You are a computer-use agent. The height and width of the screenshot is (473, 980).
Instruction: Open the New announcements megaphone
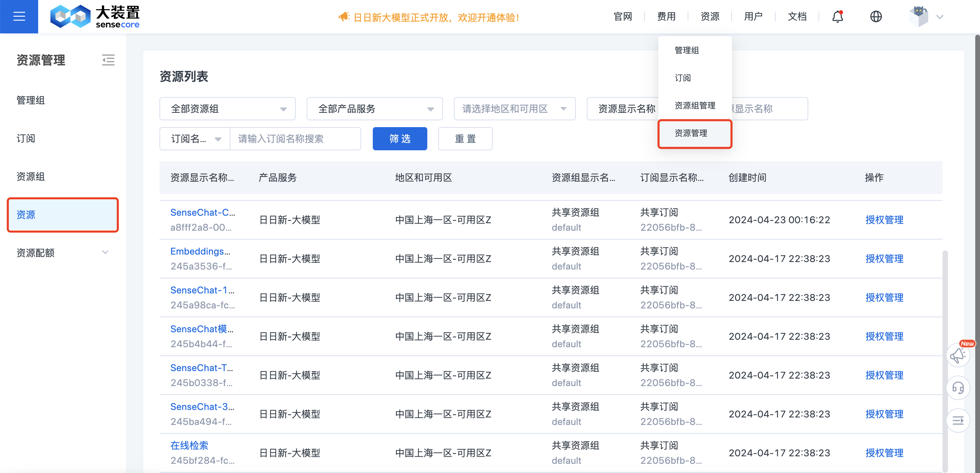pos(958,355)
